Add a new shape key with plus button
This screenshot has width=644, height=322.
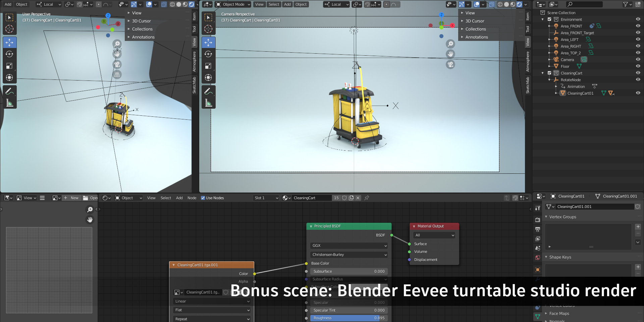tap(638, 267)
